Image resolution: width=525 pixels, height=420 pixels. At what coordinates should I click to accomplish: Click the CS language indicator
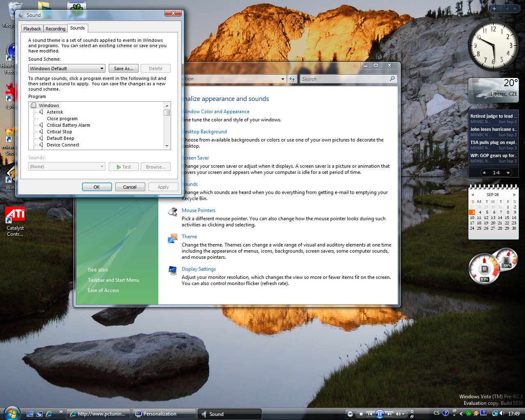coord(436,413)
